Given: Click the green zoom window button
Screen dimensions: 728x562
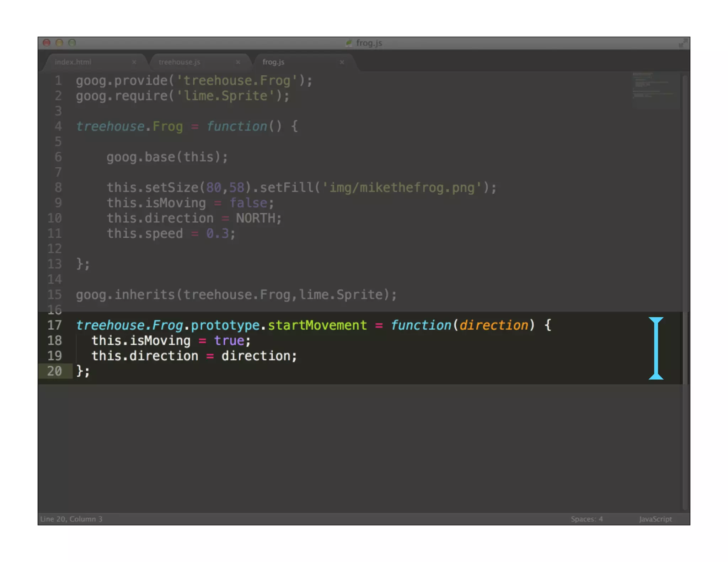Looking at the screenshot, I should coord(72,43).
